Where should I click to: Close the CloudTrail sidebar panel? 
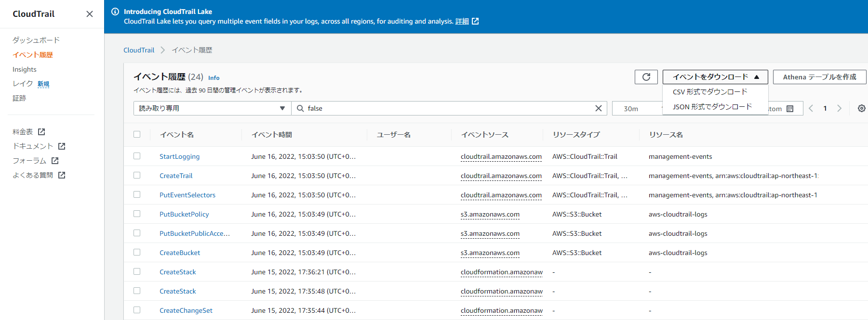[x=90, y=14]
